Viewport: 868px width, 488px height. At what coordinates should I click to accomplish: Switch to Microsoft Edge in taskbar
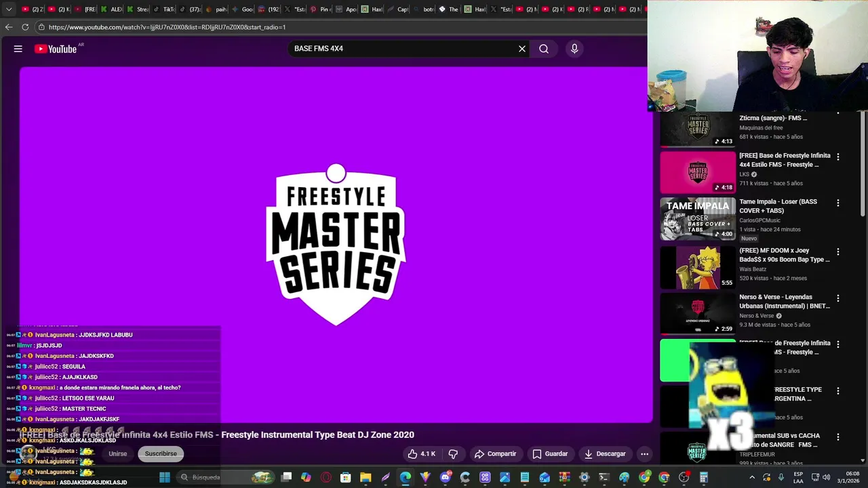pos(406,477)
